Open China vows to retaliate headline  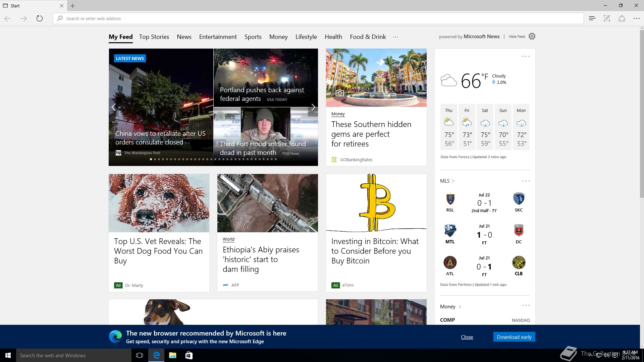click(160, 138)
